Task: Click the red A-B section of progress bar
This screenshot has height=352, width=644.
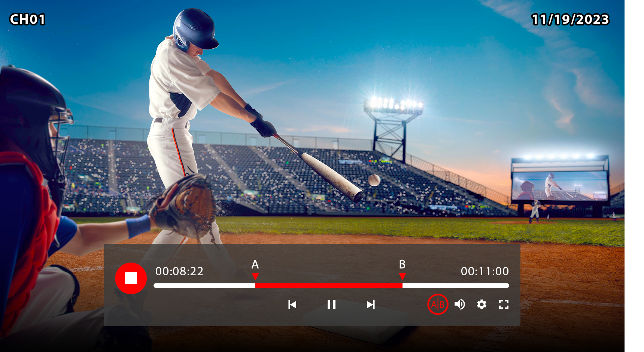Action: click(329, 285)
